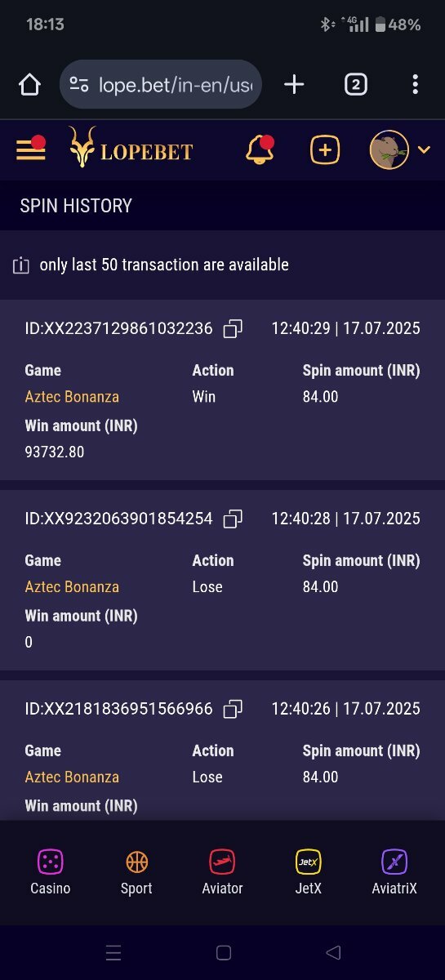445x980 pixels.
Task: Expand the profile dropdown chevron
Action: (x=424, y=149)
